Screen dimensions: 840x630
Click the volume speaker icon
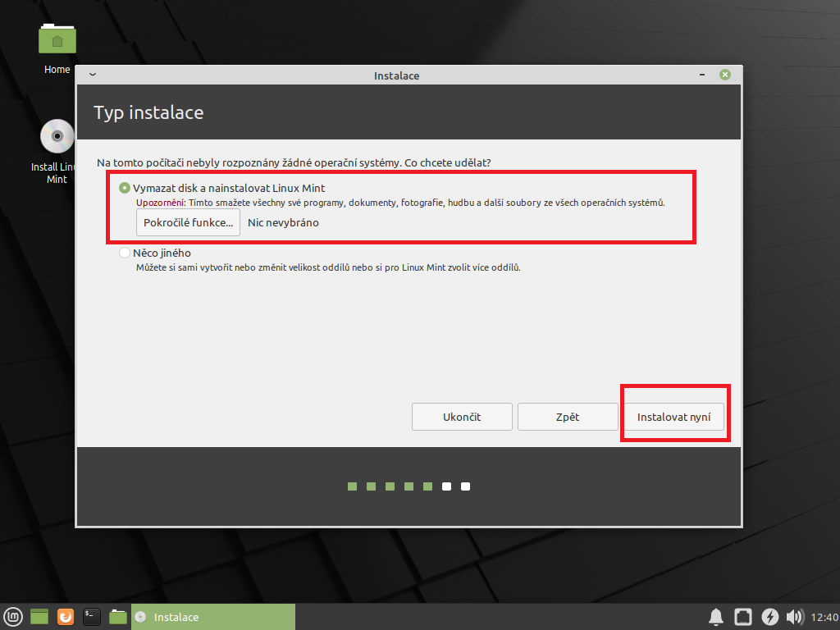[794, 617]
